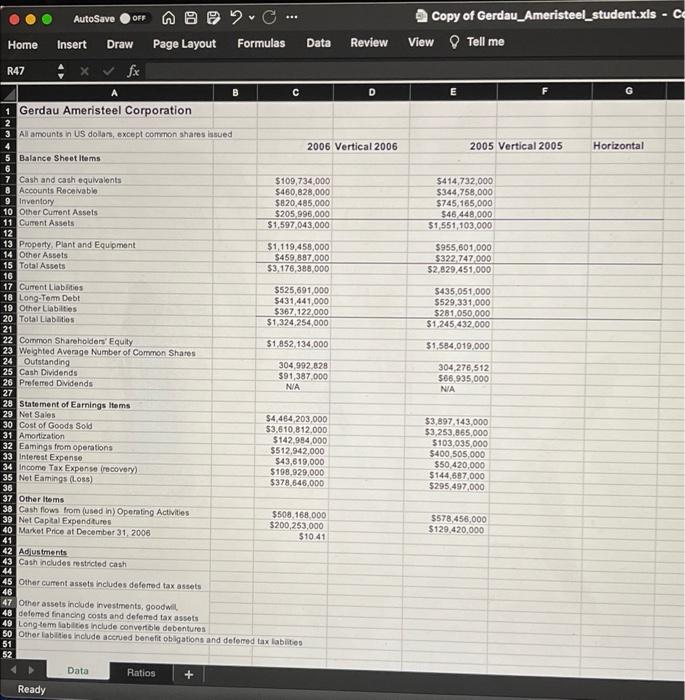Click the Long-Term Debt label cell

tap(49, 298)
